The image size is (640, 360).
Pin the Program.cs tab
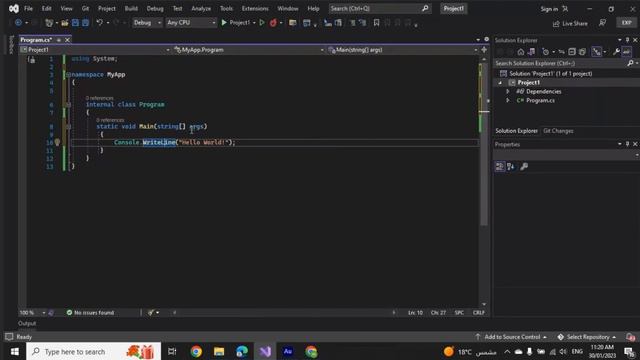tap(59, 40)
